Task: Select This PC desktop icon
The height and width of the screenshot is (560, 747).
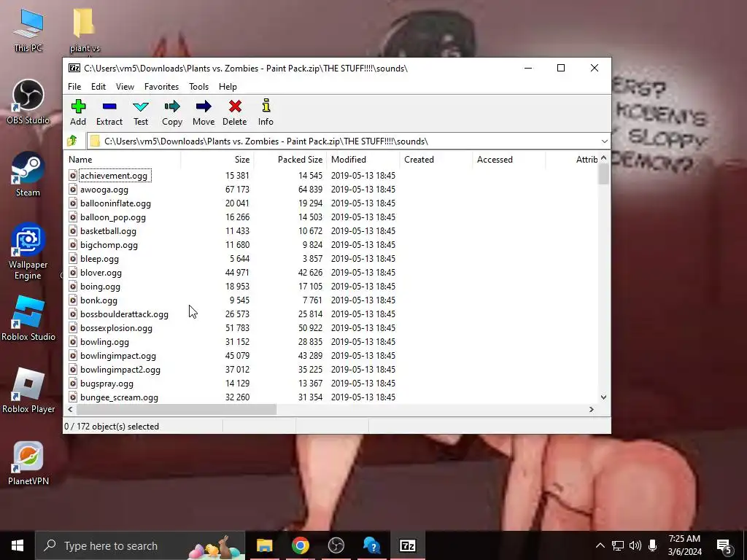Action: pyautogui.click(x=28, y=30)
